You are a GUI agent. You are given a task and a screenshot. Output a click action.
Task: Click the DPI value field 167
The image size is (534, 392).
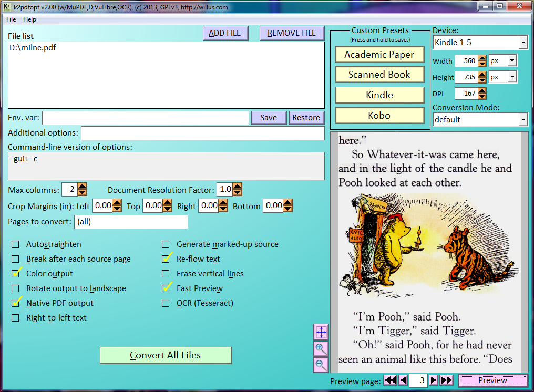(x=466, y=94)
